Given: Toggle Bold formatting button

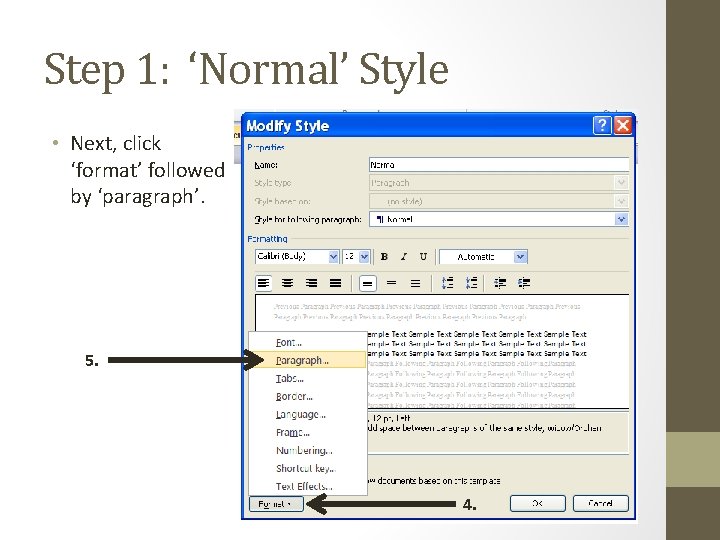Looking at the screenshot, I should tap(384, 257).
